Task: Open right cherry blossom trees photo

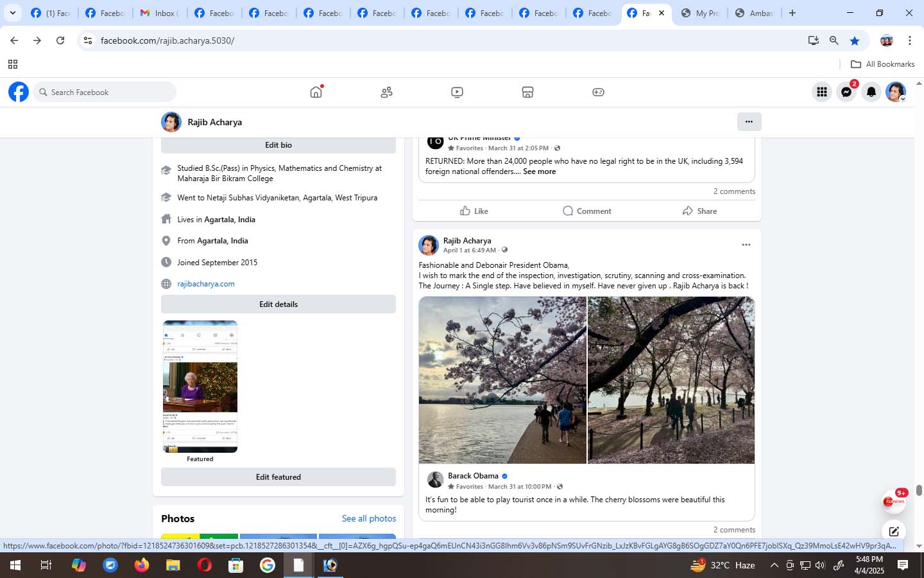Action: click(671, 380)
